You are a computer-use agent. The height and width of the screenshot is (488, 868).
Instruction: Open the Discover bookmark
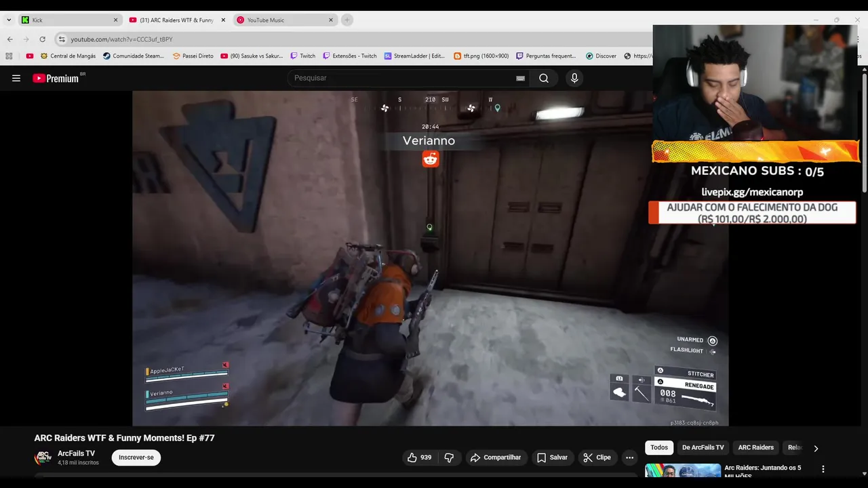pyautogui.click(x=601, y=56)
